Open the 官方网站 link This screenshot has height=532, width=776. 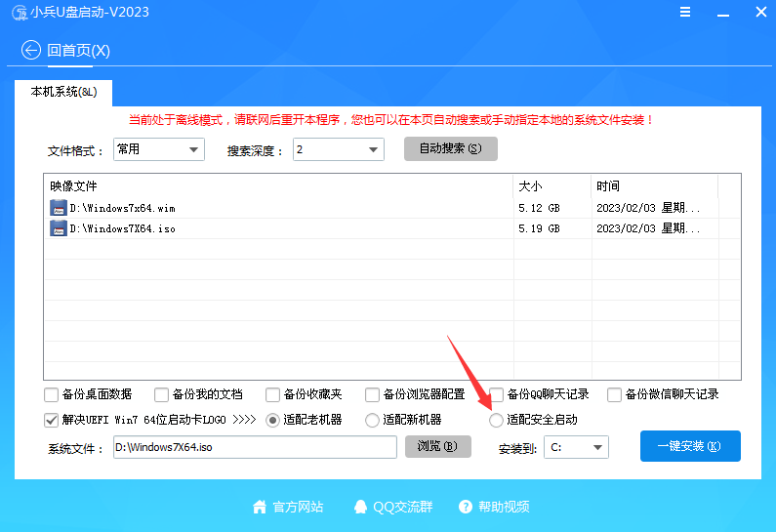[x=298, y=507]
